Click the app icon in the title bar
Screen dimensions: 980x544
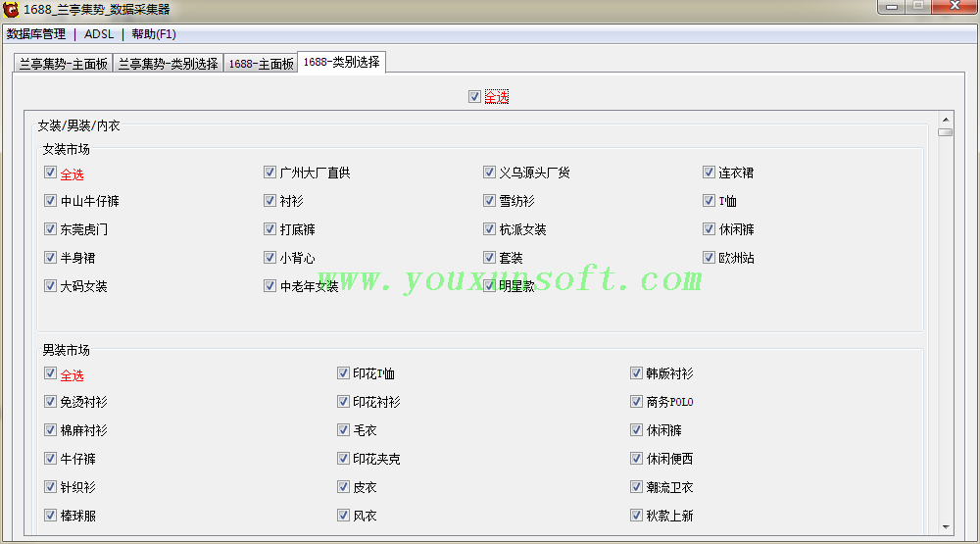11,10
